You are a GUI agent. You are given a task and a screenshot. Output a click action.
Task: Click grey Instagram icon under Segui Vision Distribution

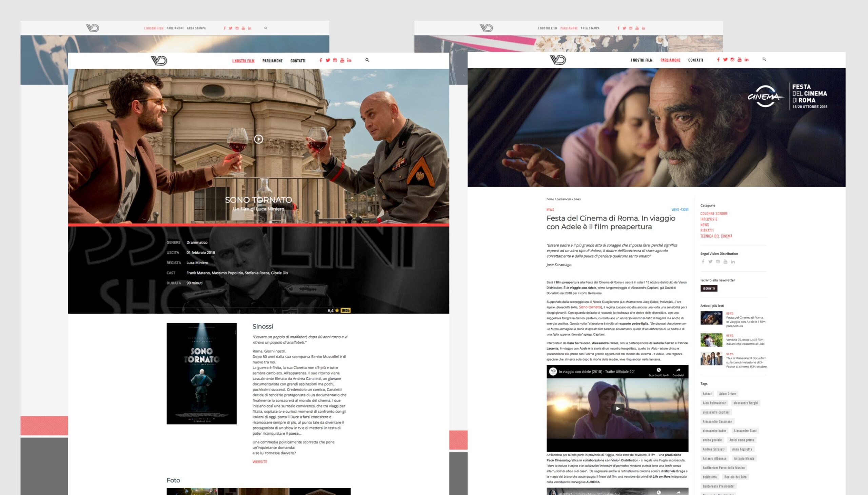click(x=718, y=261)
